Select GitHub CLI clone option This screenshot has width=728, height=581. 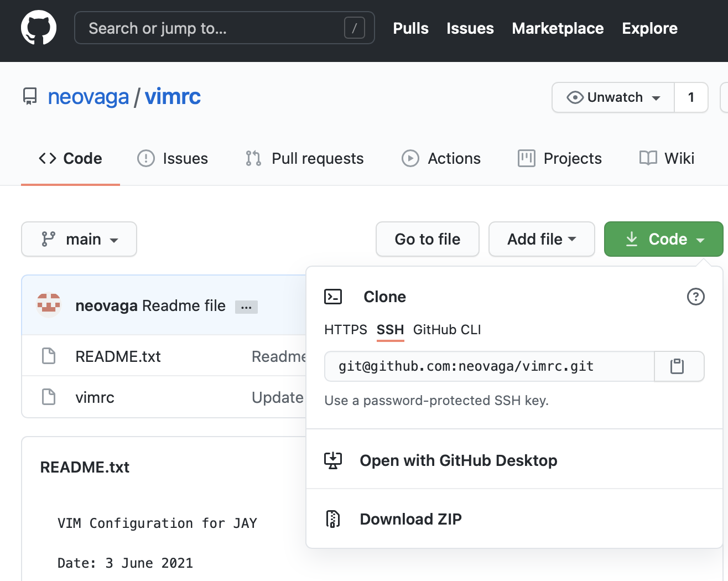(447, 330)
